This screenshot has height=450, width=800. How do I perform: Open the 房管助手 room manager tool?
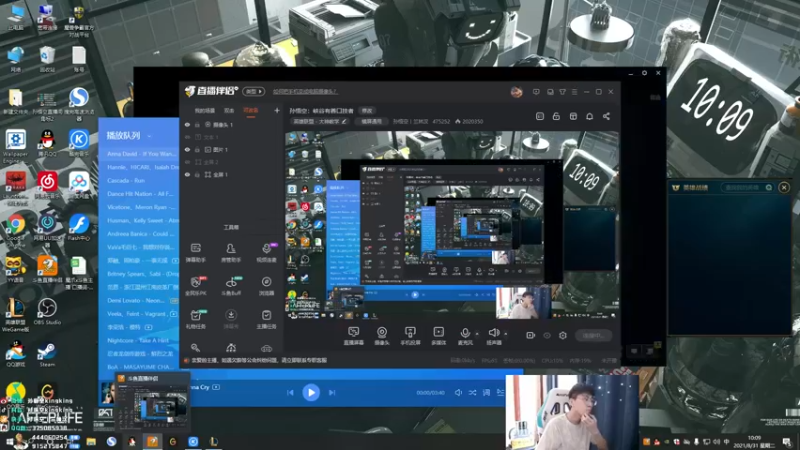tap(231, 253)
